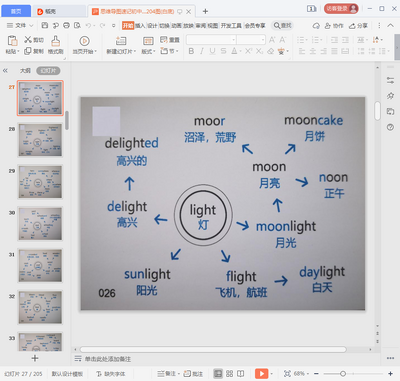The image size is (400, 381).
Task: Switch to the 首页 home tab
Action: 16,11
